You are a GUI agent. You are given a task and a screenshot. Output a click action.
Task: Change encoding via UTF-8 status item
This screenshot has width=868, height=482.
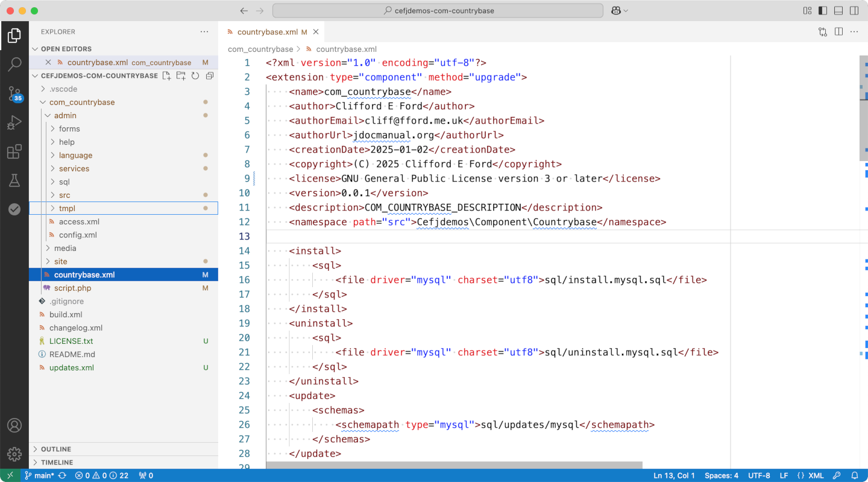tap(759, 475)
